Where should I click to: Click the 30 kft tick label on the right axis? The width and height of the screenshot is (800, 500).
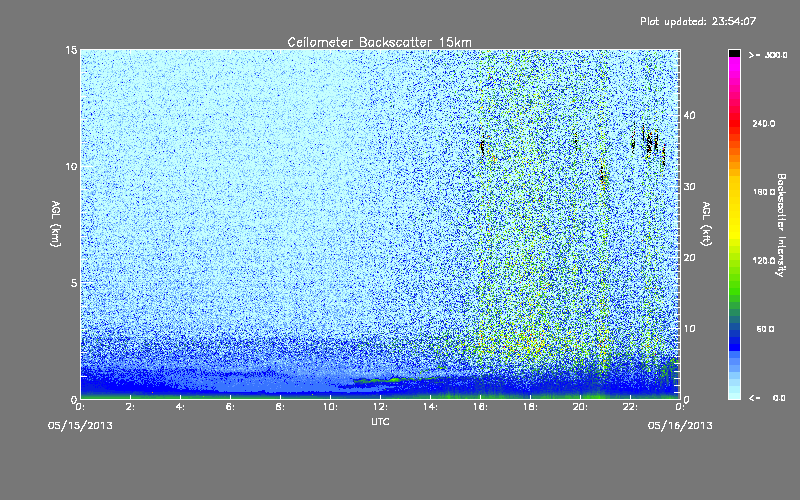coord(689,187)
